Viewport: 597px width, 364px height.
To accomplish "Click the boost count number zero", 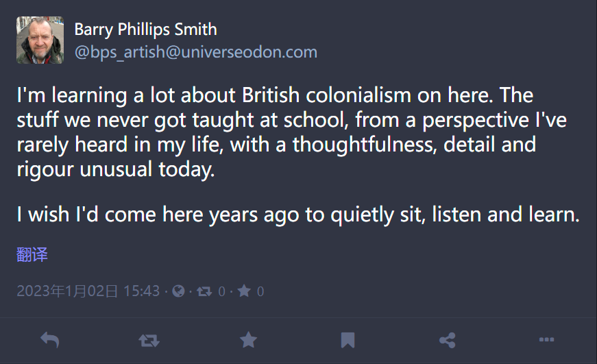I will (221, 291).
